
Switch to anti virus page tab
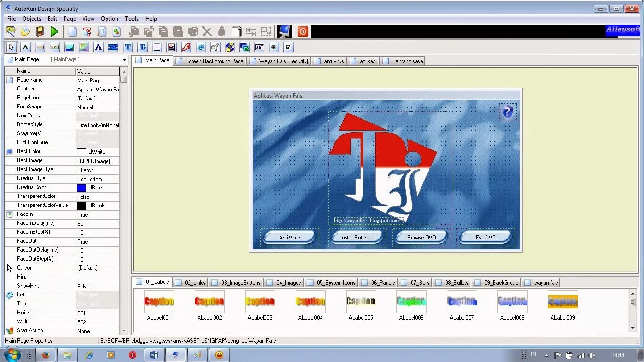click(329, 61)
